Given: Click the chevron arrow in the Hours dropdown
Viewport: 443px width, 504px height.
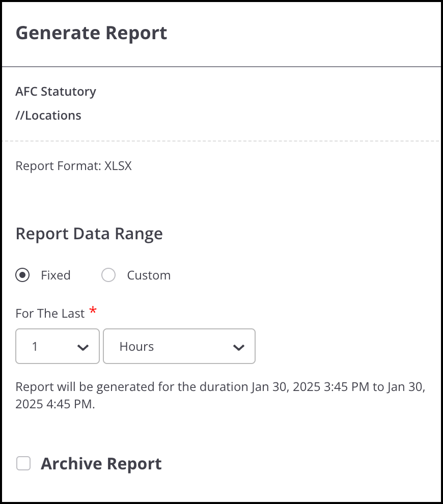Looking at the screenshot, I should 238,347.
